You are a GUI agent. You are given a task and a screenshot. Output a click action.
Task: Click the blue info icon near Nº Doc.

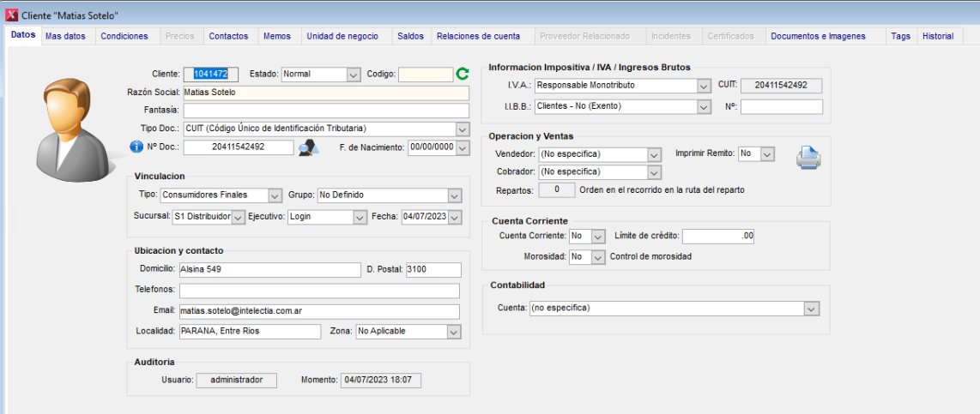136,147
